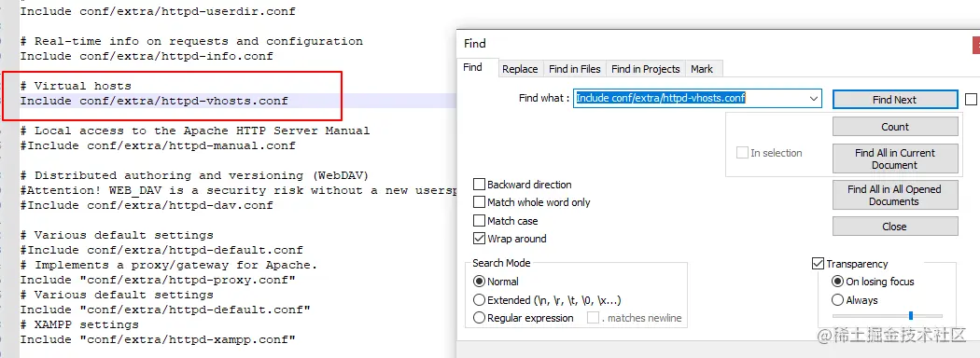
Task: Switch to the Replace tab
Action: pyautogui.click(x=520, y=69)
